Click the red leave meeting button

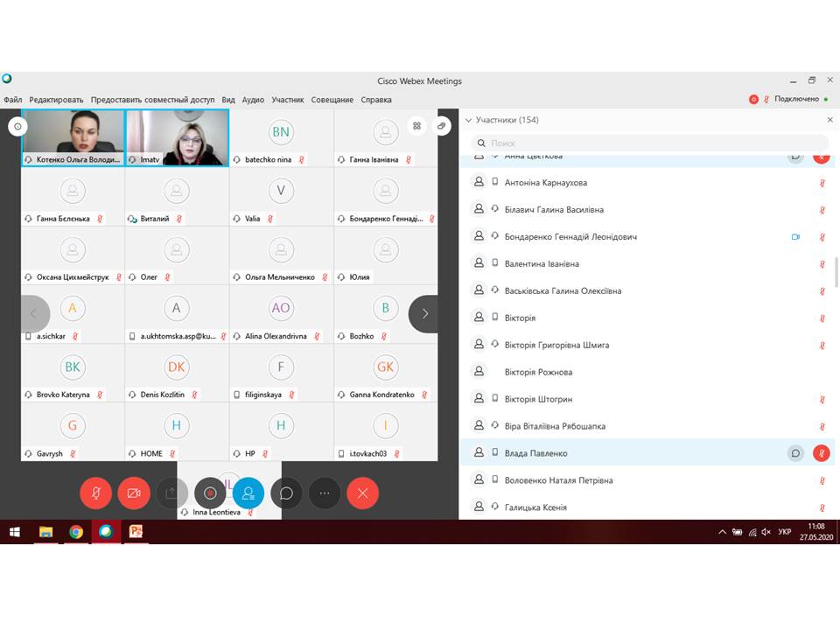point(362,493)
